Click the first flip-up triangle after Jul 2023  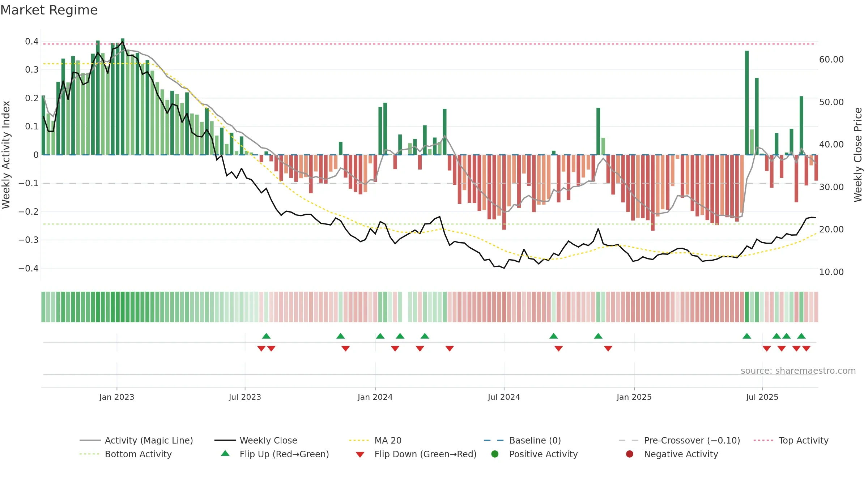(x=266, y=336)
